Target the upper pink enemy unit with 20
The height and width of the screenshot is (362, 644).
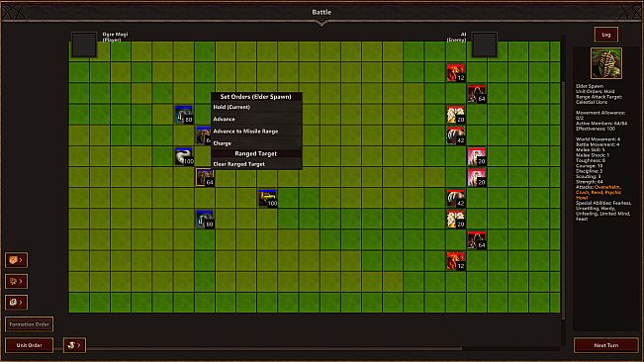[477, 156]
